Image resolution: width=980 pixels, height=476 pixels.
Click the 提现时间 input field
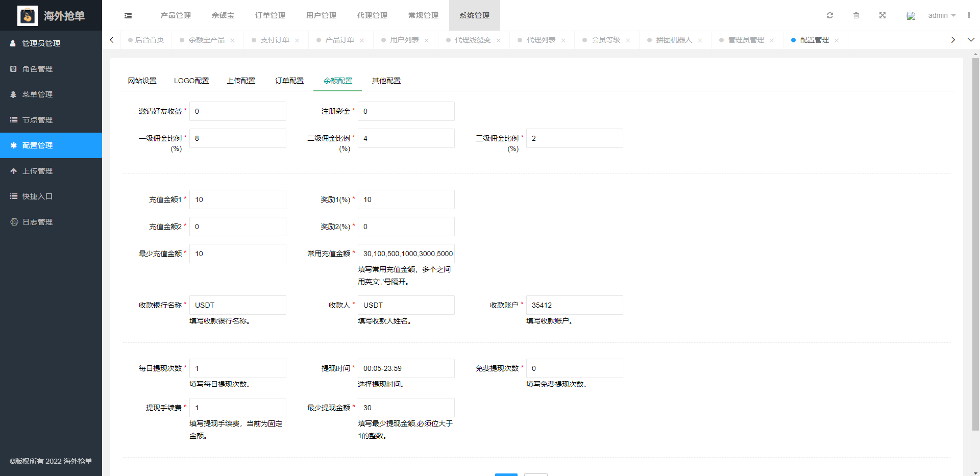(x=406, y=368)
